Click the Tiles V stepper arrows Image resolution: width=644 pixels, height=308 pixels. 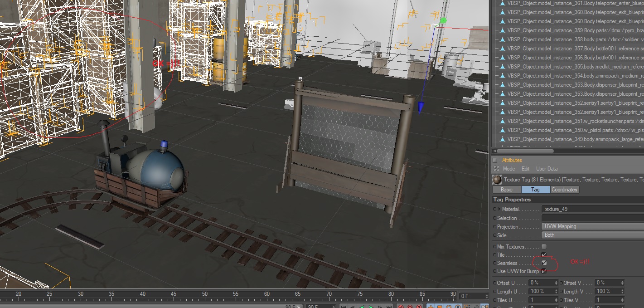(622, 300)
